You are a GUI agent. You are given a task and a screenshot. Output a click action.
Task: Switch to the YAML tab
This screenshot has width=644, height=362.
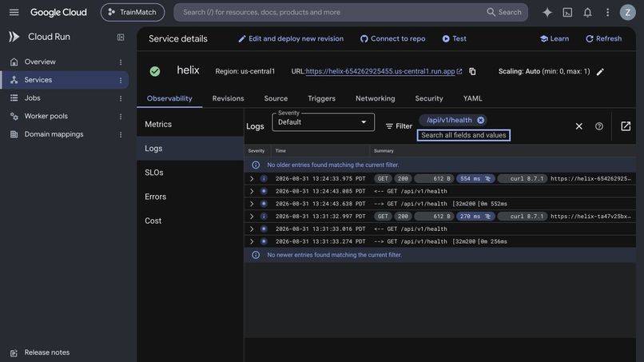click(472, 98)
